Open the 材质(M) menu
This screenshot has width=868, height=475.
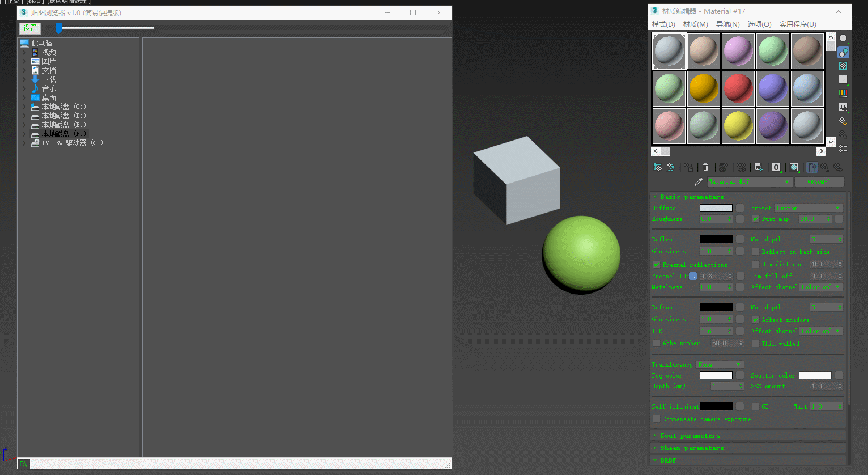tap(696, 24)
